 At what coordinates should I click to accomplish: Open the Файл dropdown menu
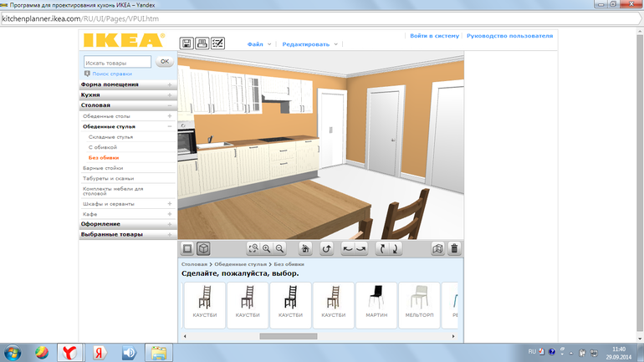tap(259, 43)
